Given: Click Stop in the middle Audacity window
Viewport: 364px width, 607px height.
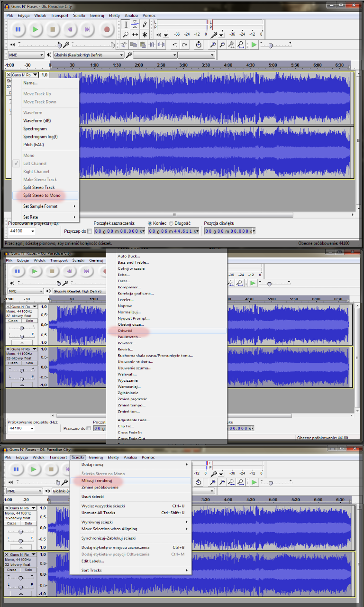Looking at the screenshot, I should (53, 271).
